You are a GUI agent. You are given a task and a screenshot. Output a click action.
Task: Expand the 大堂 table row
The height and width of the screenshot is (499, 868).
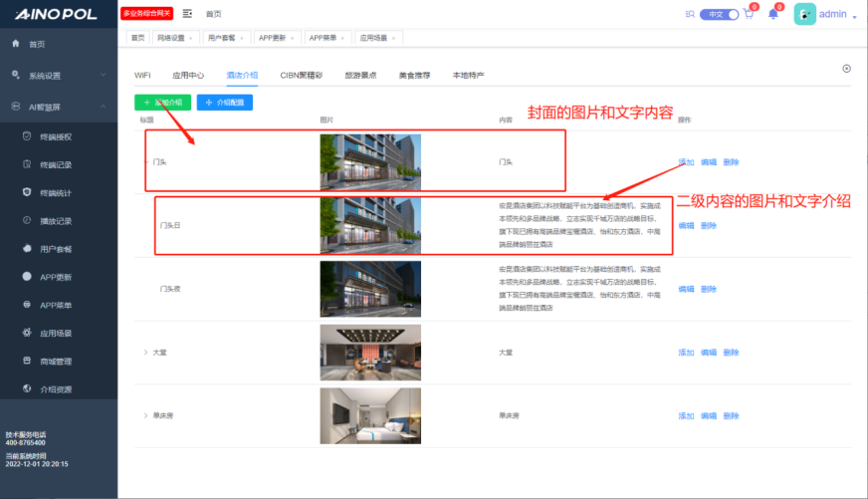pyautogui.click(x=146, y=353)
